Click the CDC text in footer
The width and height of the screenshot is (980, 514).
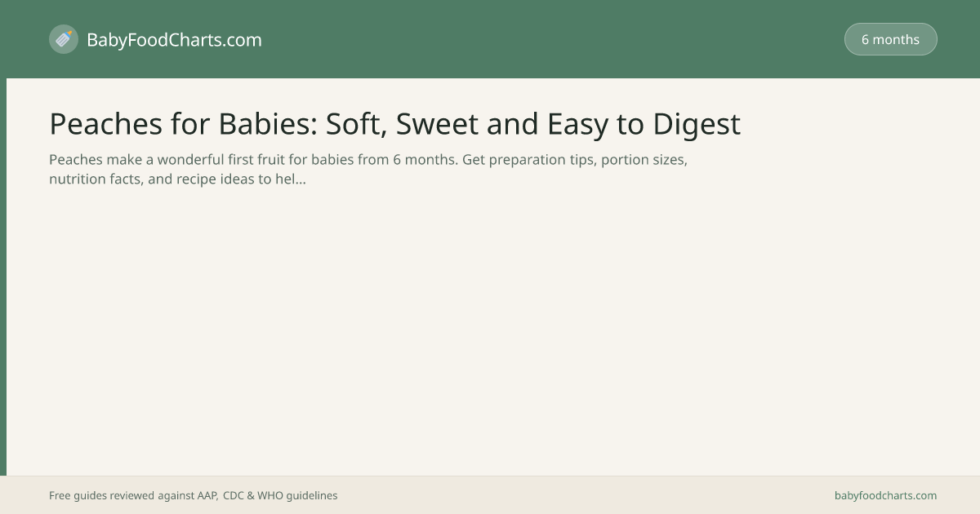[x=234, y=495]
